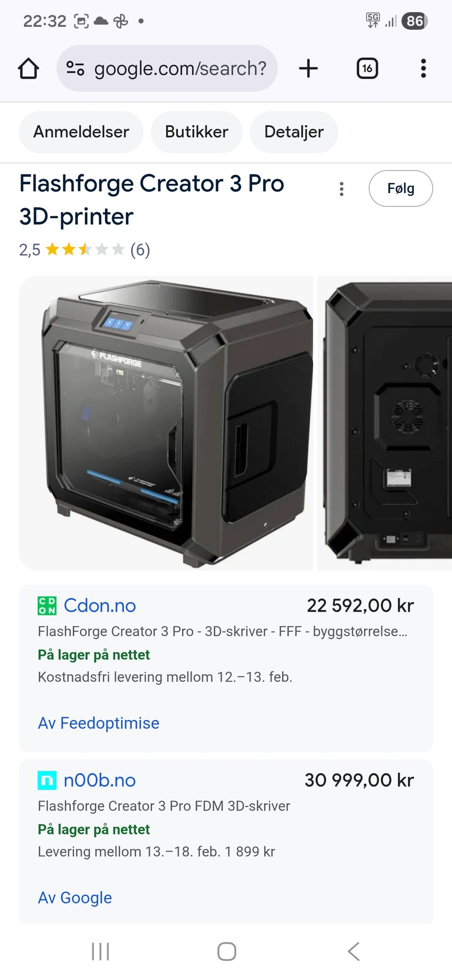Select the Detaljer chip
The width and height of the screenshot is (452, 980).
[x=294, y=132]
